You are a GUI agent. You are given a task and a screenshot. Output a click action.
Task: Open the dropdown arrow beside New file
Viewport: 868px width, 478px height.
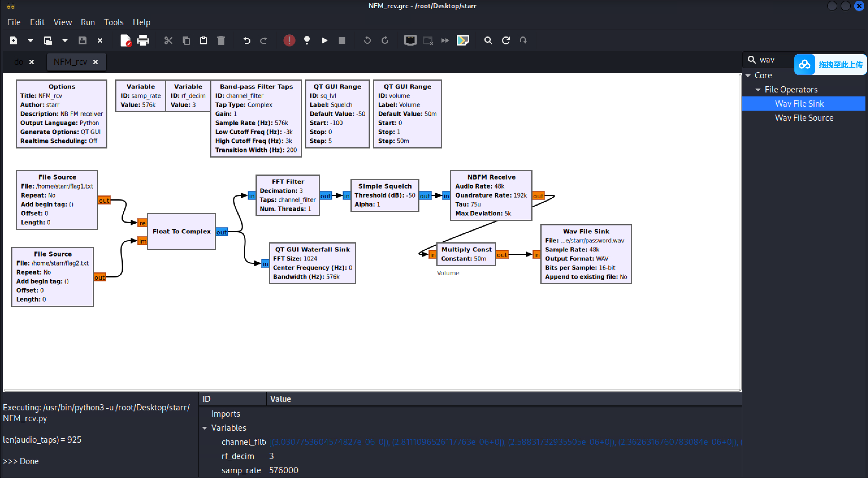click(30, 40)
